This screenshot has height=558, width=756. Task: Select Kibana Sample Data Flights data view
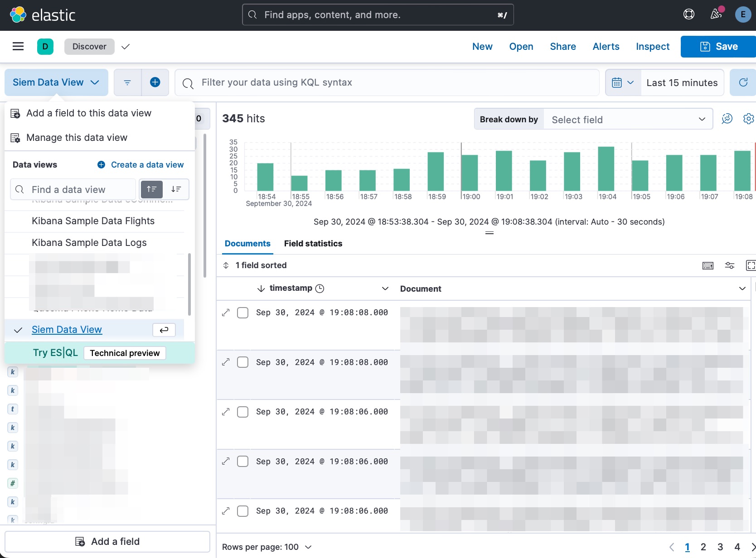coord(93,221)
